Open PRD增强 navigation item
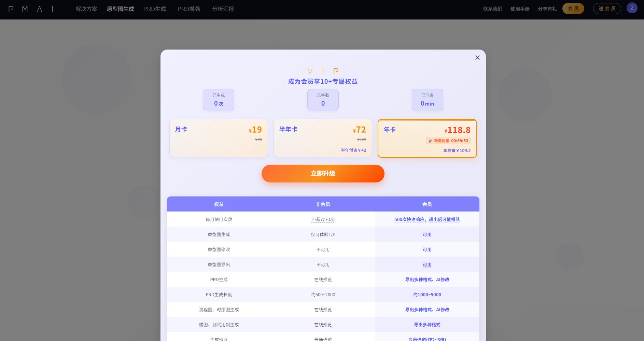The image size is (644, 341). coord(188,9)
